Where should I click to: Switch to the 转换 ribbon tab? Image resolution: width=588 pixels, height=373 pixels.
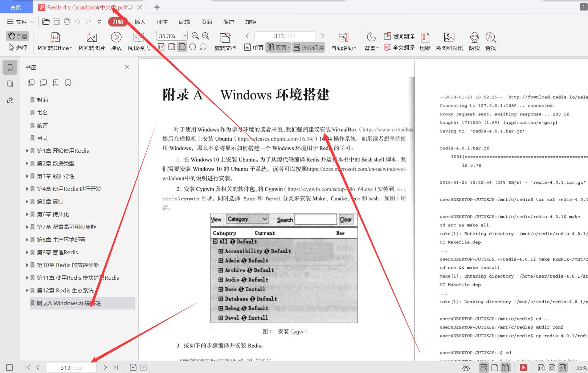pos(250,22)
